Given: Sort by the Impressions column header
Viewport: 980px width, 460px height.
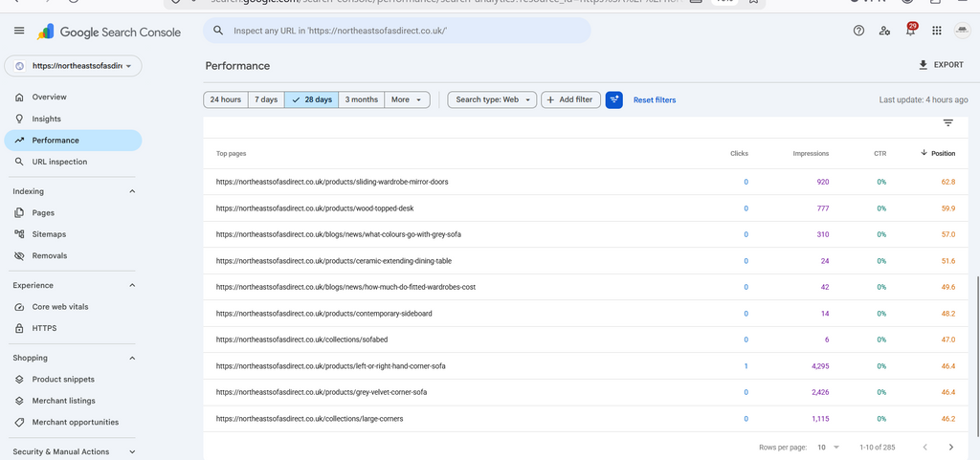Looking at the screenshot, I should coord(811,154).
